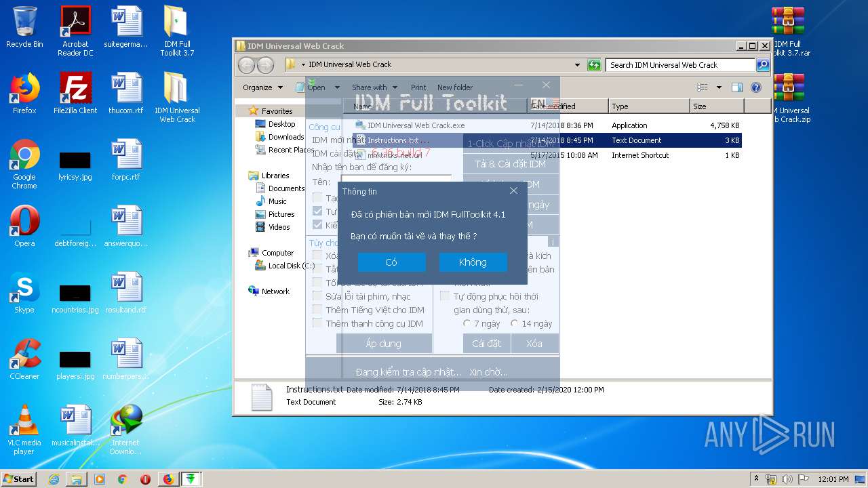Click Không to decline the update
Image resolution: width=868 pixels, height=488 pixels.
click(473, 262)
